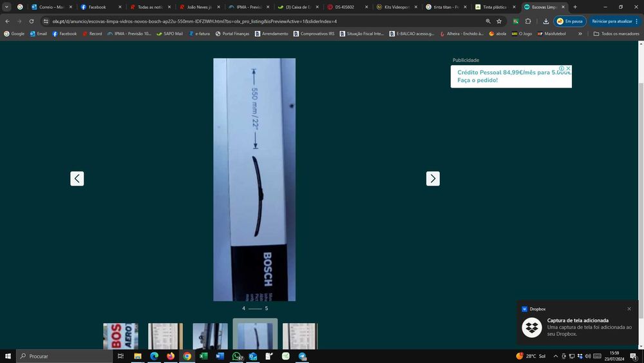Open Excel from the taskbar
This screenshot has width=644, height=363.
coord(204,356)
